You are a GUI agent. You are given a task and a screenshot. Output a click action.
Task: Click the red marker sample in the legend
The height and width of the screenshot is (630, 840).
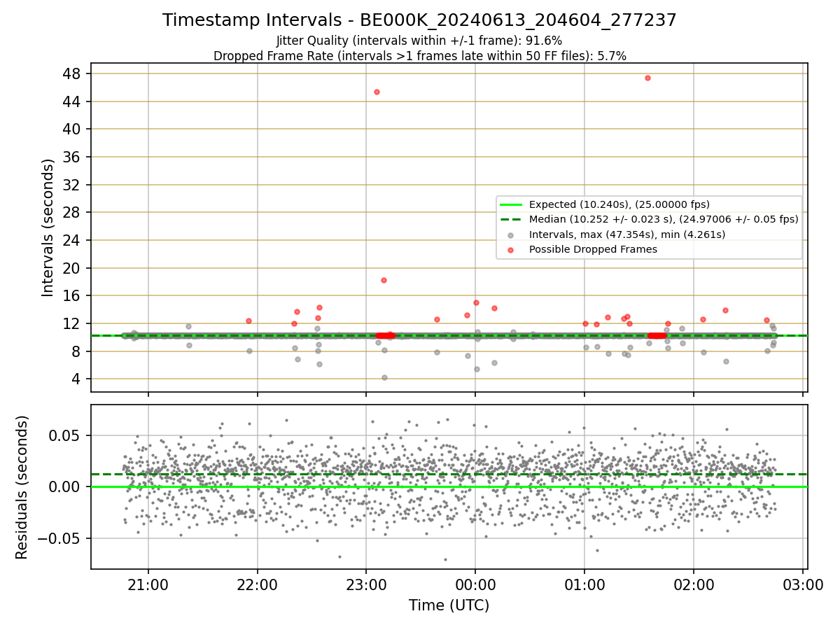[511, 250]
